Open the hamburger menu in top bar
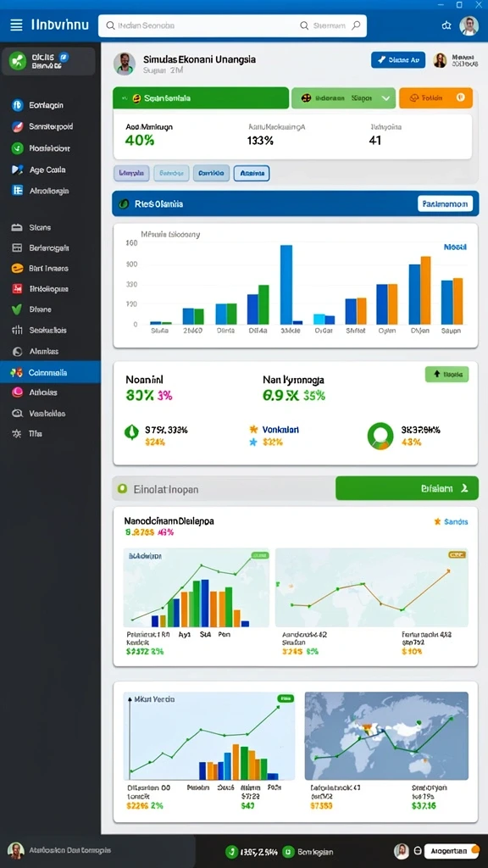The width and height of the screenshot is (488, 868). point(16,25)
